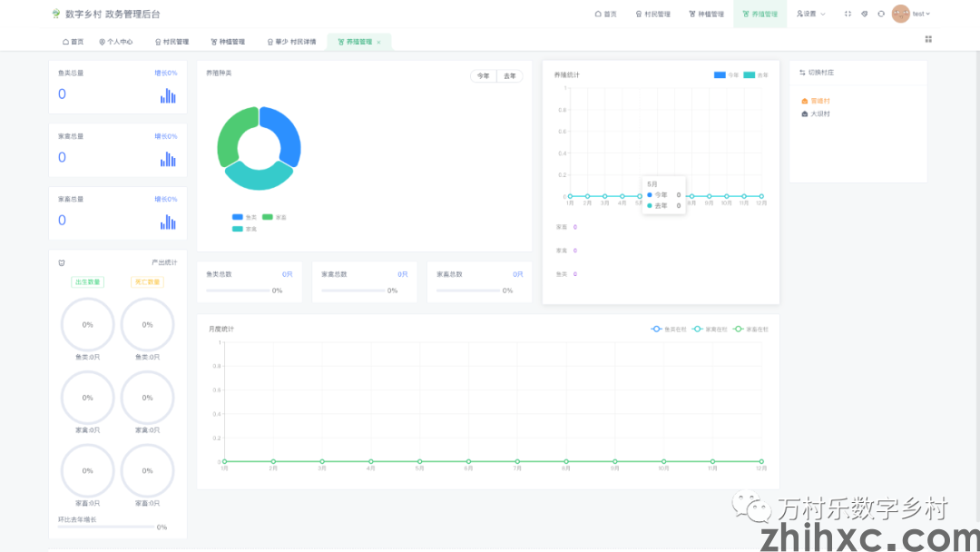Click the house icon beside 大坝村
Image resolution: width=980 pixels, height=552 pixels.
(804, 113)
